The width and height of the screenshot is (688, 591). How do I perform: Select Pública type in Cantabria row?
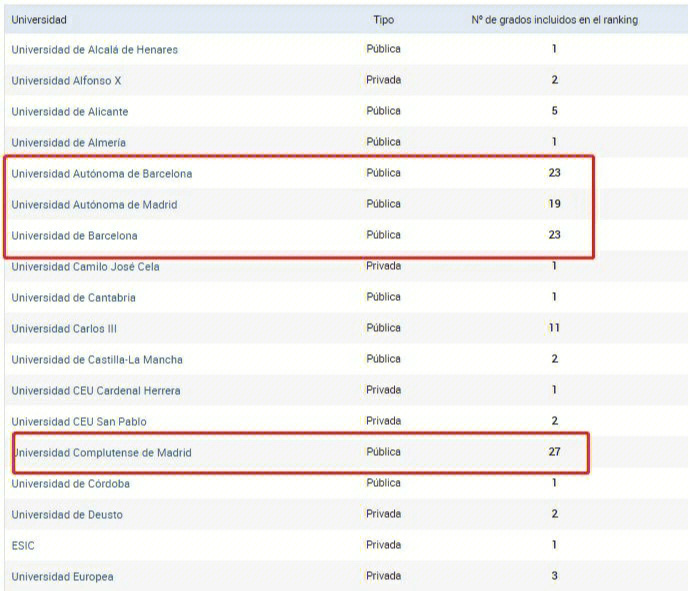pos(383,297)
